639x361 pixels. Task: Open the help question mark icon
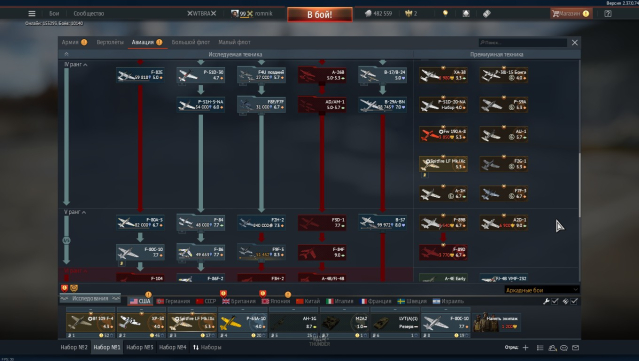[608, 13]
